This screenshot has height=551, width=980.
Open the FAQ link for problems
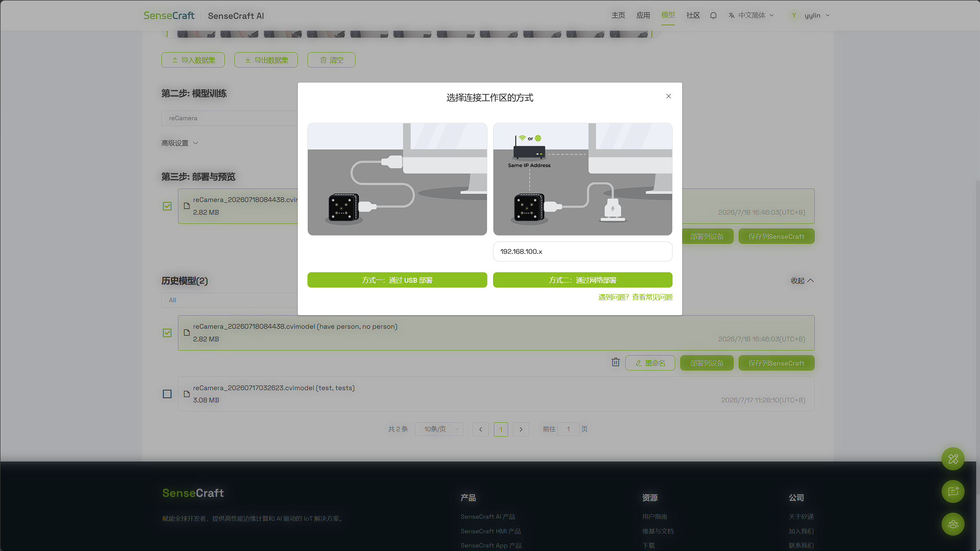pos(635,297)
